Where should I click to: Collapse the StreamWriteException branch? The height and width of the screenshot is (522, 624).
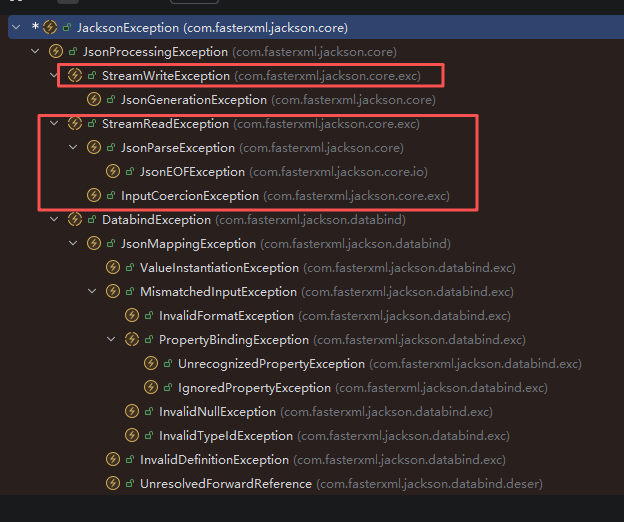(x=55, y=75)
